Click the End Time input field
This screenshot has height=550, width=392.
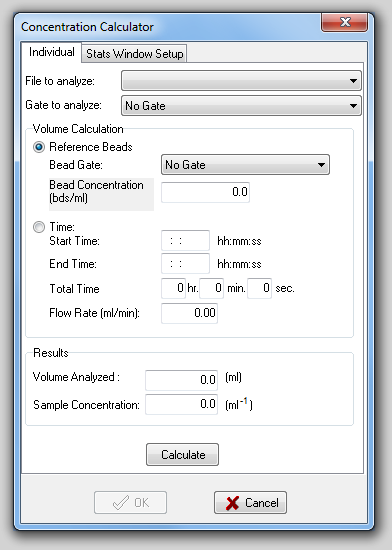(x=185, y=263)
